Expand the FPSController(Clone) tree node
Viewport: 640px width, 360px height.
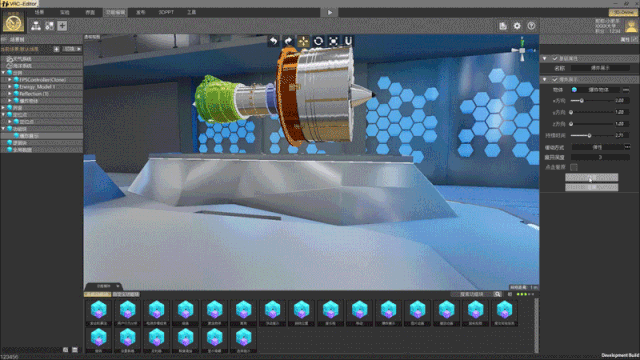click(10, 80)
